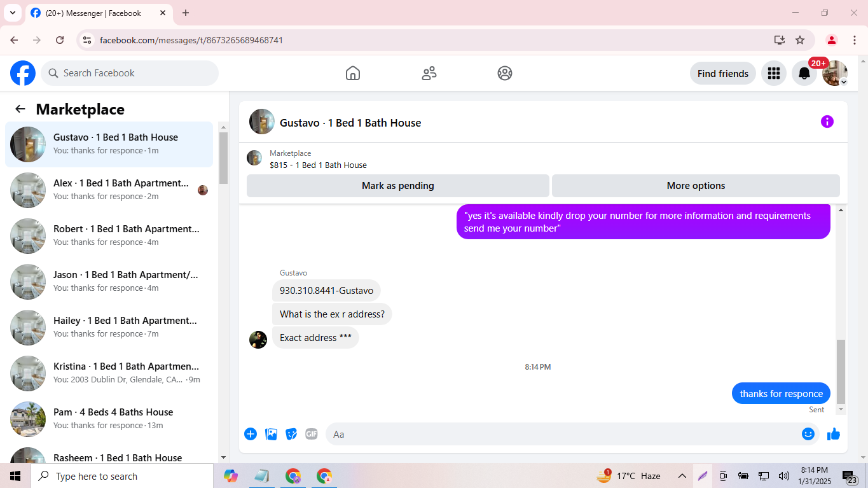868x488 pixels.
Task: Click the Find friends button
Action: (723, 73)
